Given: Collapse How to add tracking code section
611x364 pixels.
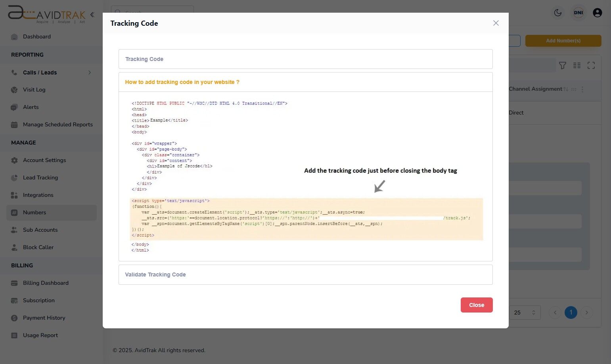Looking at the screenshot, I should pyautogui.click(x=305, y=82).
